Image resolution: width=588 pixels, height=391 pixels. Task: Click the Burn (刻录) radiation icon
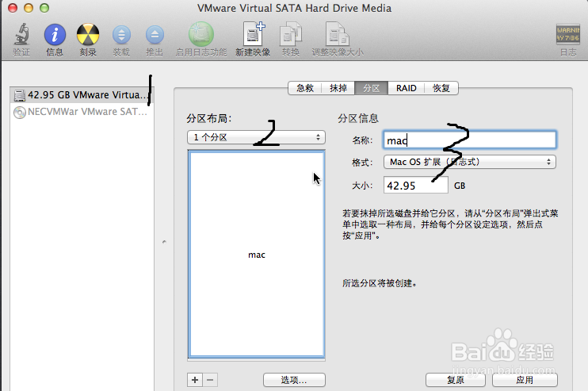click(88, 35)
